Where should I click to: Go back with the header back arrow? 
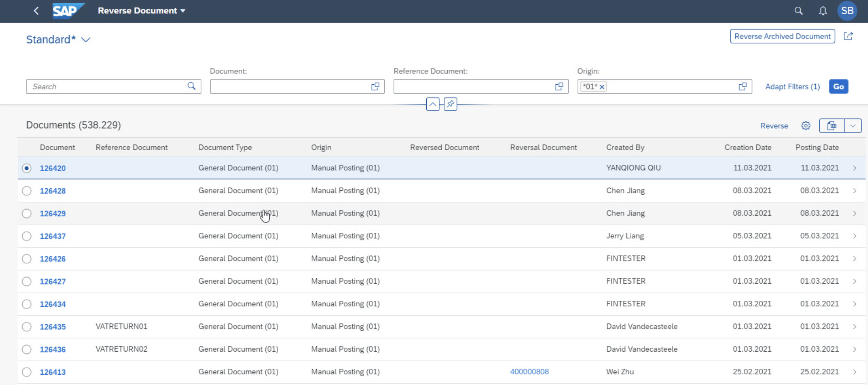point(36,11)
